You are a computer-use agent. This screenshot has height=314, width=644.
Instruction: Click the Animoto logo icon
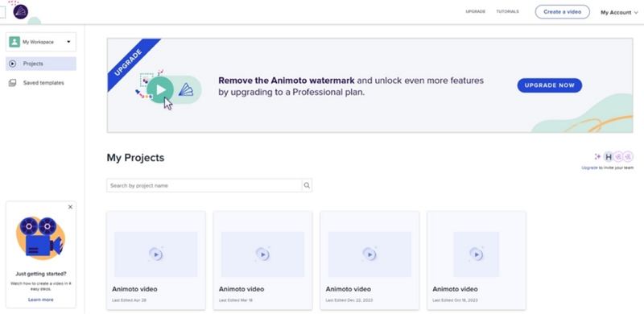point(21,12)
